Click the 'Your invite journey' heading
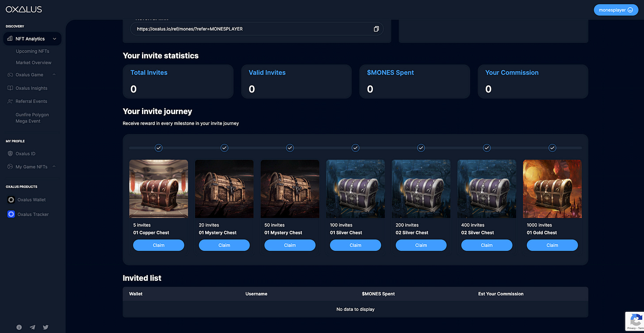 [157, 111]
